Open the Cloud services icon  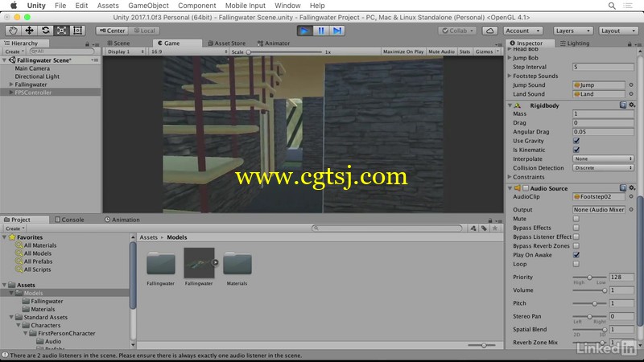[x=489, y=31]
